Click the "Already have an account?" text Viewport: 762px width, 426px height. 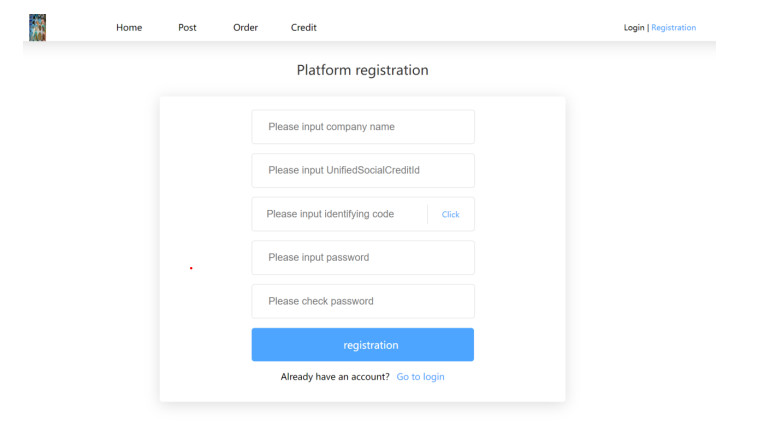click(335, 377)
